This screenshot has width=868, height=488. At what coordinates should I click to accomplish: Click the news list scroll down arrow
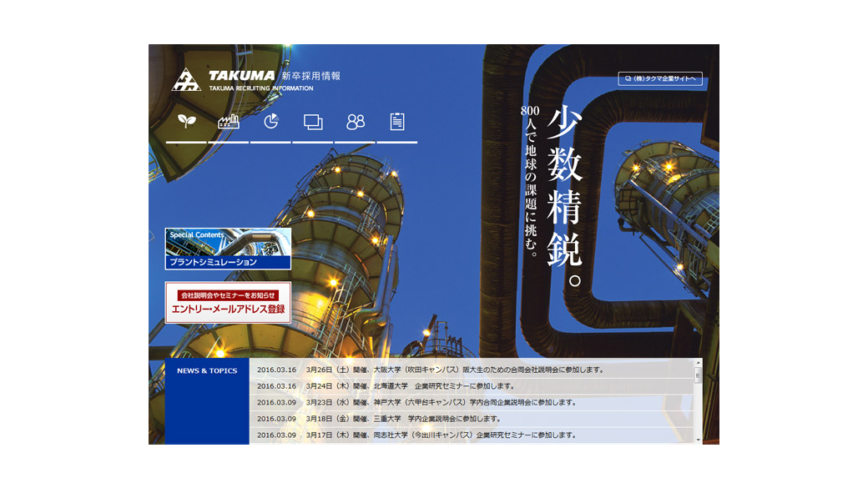[x=699, y=439]
